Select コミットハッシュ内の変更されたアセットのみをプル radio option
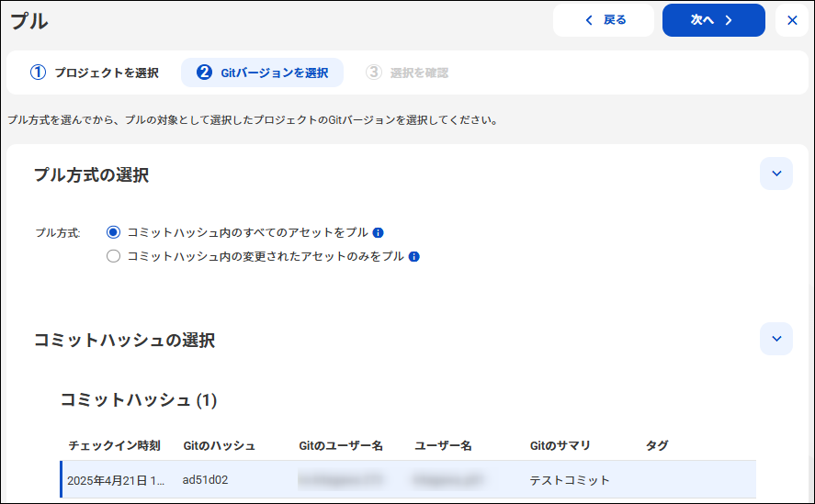This screenshot has height=504, width=815. pyautogui.click(x=113, y=256)
